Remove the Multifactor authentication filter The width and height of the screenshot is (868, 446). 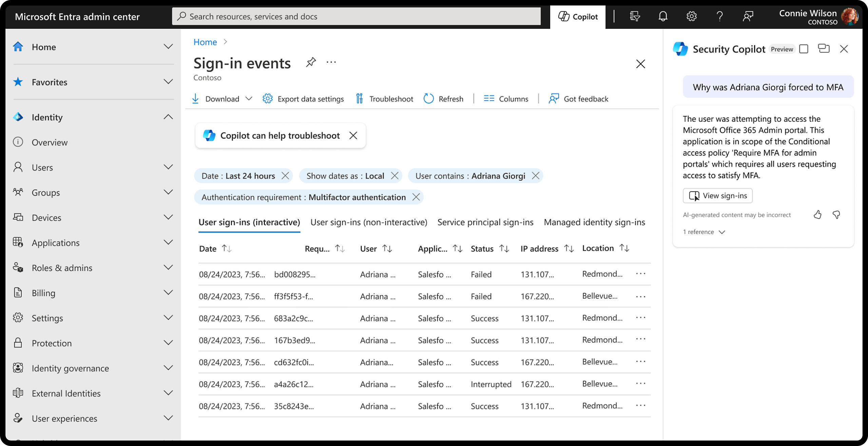tap(416, 197)
